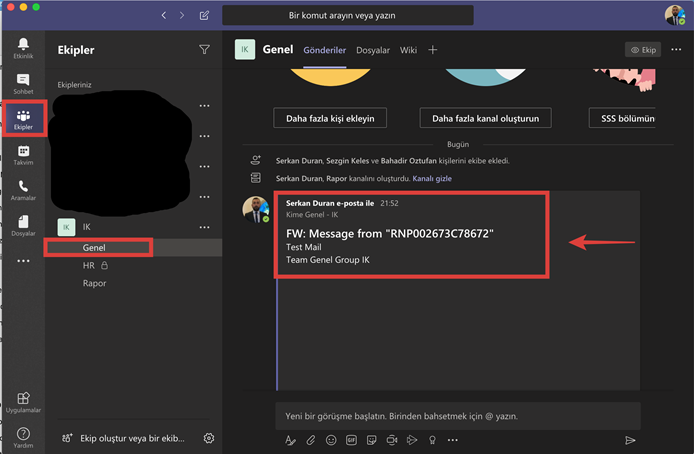
Task: Open Uygulamalar apps store
Action: (23, 402)
